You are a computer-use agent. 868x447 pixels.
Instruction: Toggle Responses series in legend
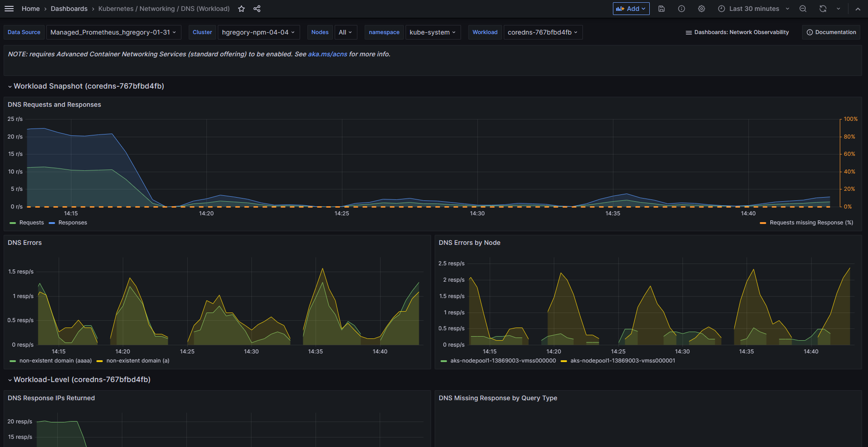pos(72,223)
